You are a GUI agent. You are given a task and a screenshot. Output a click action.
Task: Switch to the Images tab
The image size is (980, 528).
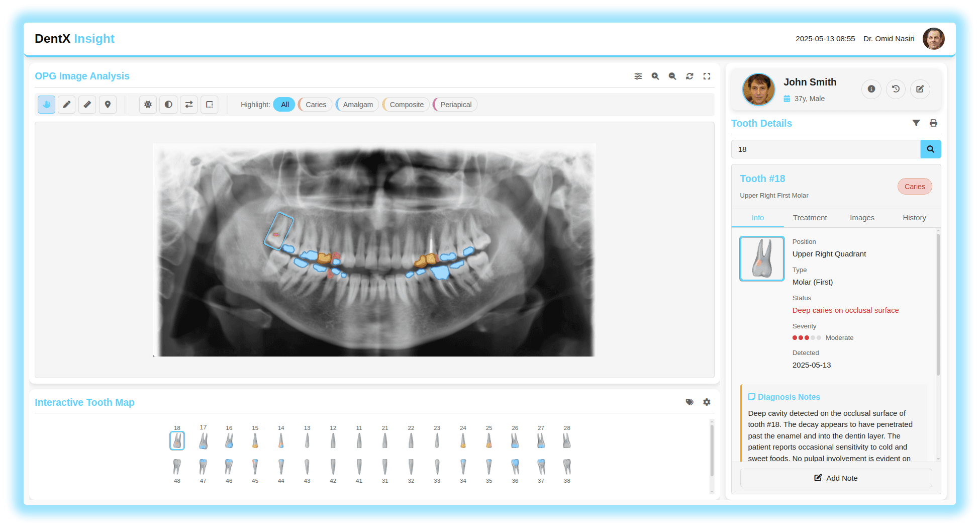click(x=862, y=218)
